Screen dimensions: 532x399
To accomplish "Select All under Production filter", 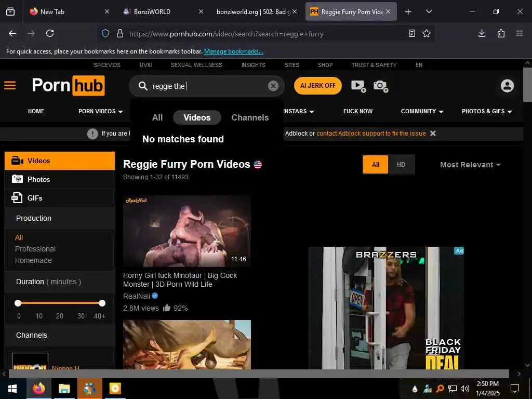I will point(19,237).
